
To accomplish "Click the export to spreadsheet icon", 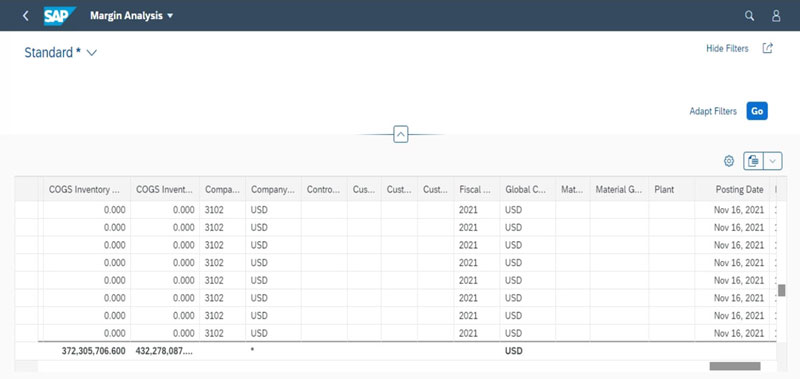I will tap(753, 161).
